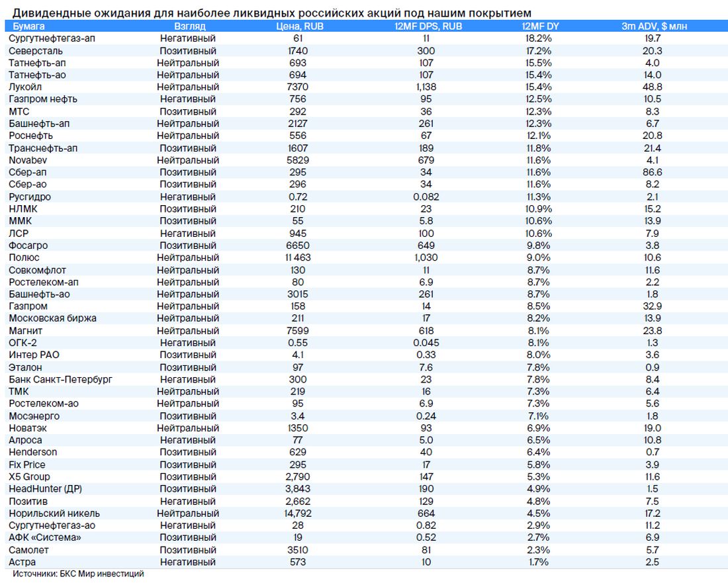The image size is (728, 583).
Task: Click the 1,138 DPS value for Лукойл
Action: (426, 87)
